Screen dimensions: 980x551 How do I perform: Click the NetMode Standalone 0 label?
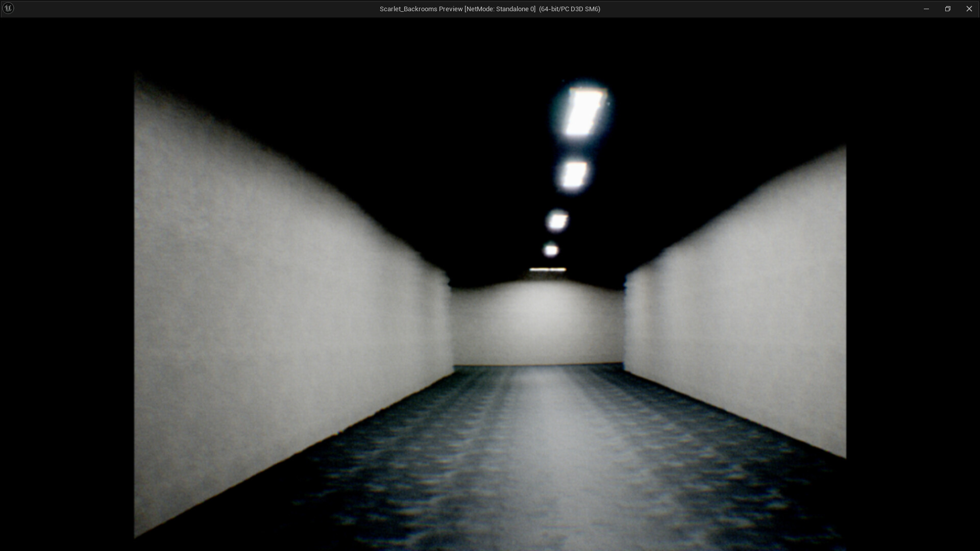coord(500,9)
